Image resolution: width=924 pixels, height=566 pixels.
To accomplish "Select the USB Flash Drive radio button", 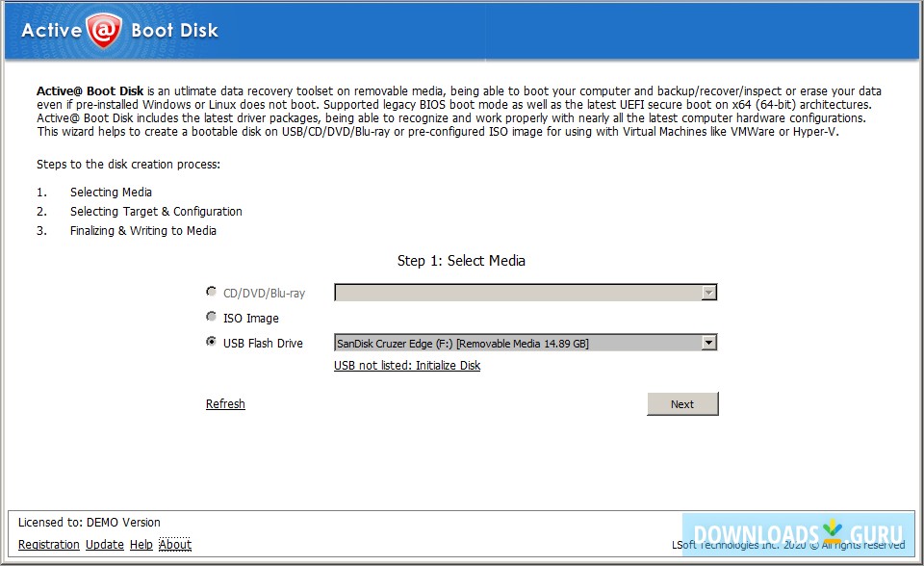I will pyautogui.click(x=212, y=341).
